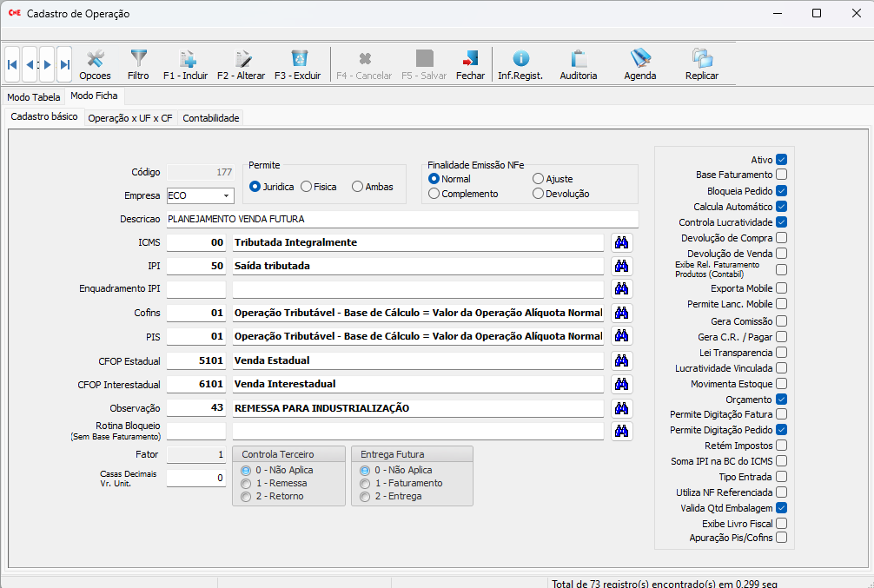The image size is (874, 588).
Task: Choose Devolução as Finalidade Emissão NFe
Action: pos(539,194)
